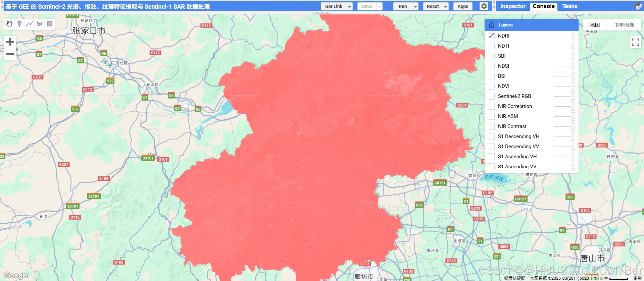This screenshot has width=644, height=281.
Task: Adjust Sentinel-2 RGB opacity slider
Action: (x=564, y=96)
